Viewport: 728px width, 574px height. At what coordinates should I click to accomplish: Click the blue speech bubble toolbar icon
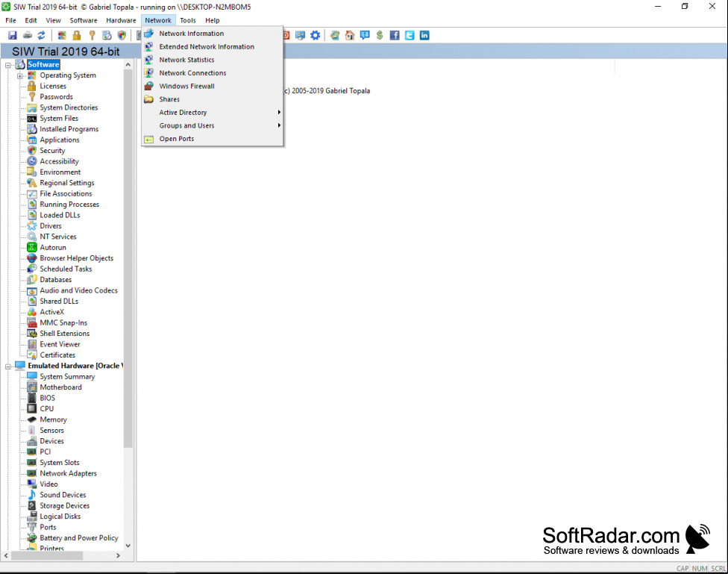coord(365,35)
